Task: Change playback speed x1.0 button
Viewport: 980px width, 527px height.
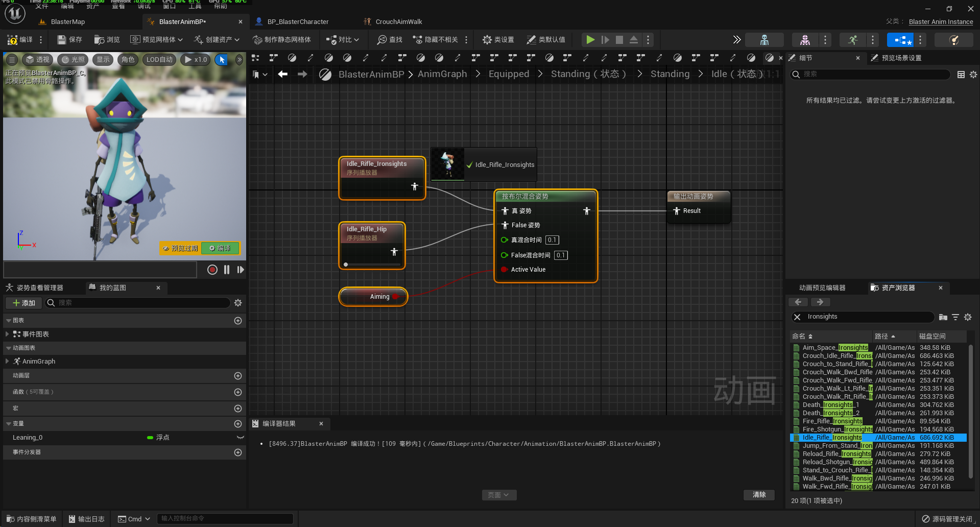Action: click(x=196, y=59)
